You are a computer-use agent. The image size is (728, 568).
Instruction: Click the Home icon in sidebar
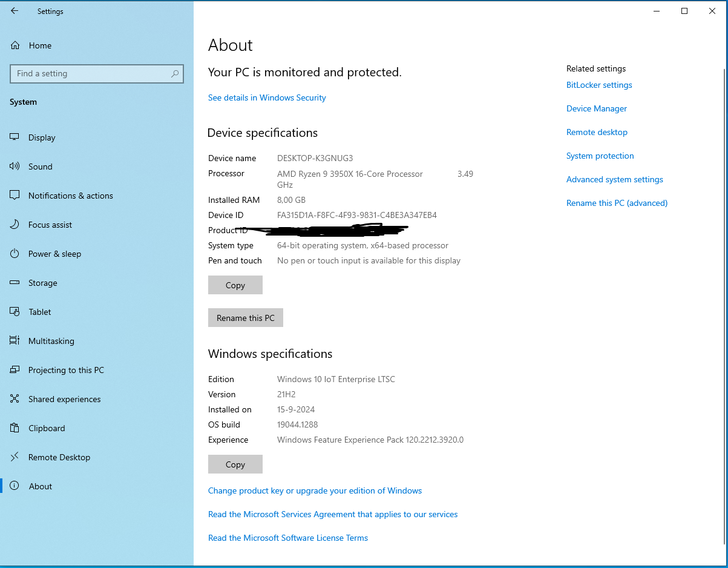[15, 45]
